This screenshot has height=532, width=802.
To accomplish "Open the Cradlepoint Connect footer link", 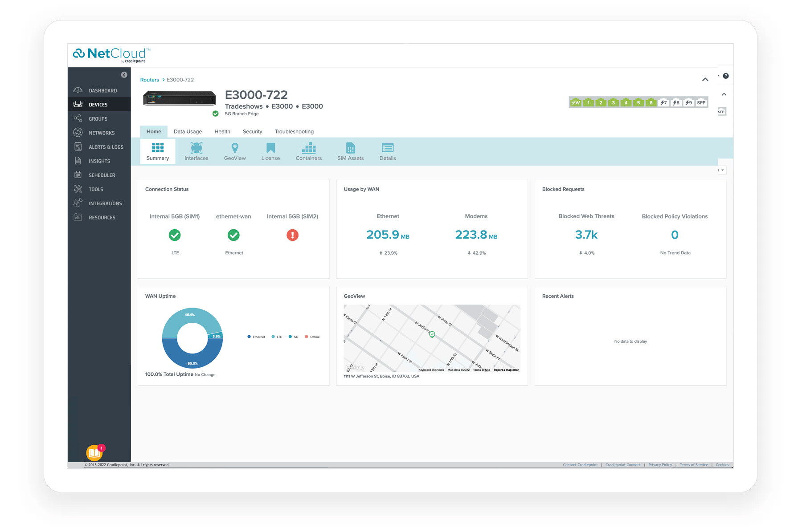I will [623, 465].
